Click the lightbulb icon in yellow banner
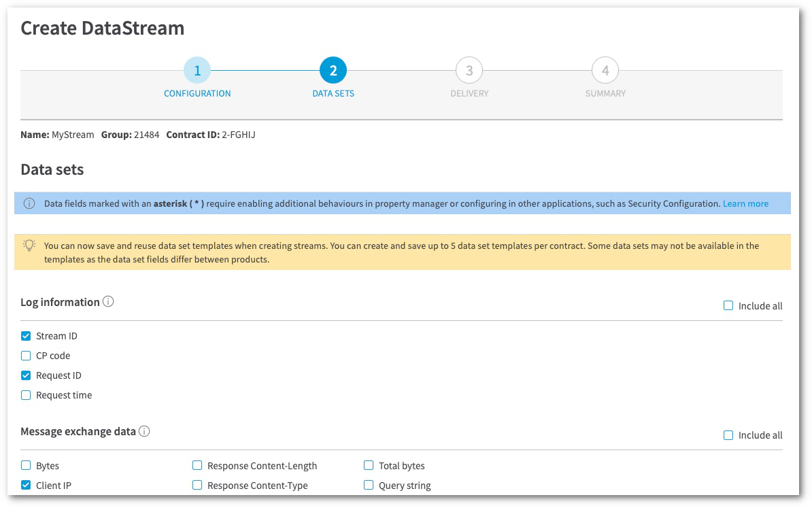This screenshot has height=508, width=812. (x=29, y=245)
